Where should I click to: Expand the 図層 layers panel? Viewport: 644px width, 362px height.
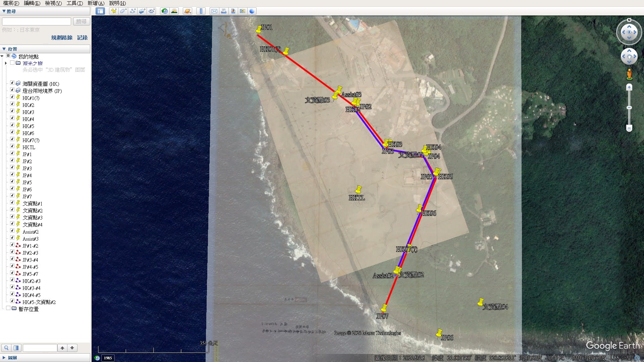(x=4, y=358)
